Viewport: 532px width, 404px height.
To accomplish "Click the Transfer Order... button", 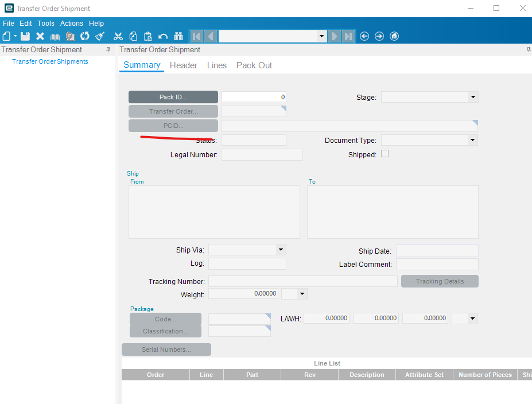I will pos(173,111).
